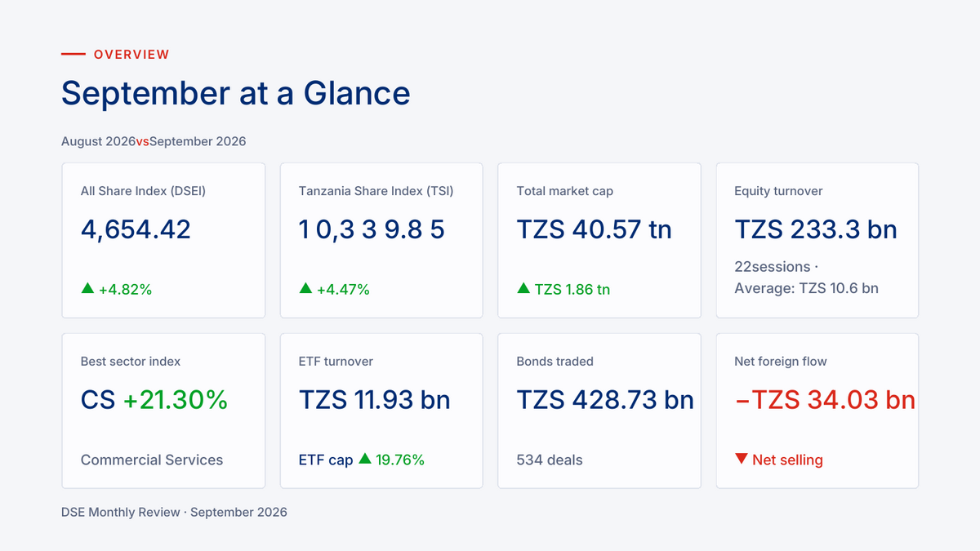Click the green up triangle beside +4.82%

pyautogui.click(x=87, y=288)
